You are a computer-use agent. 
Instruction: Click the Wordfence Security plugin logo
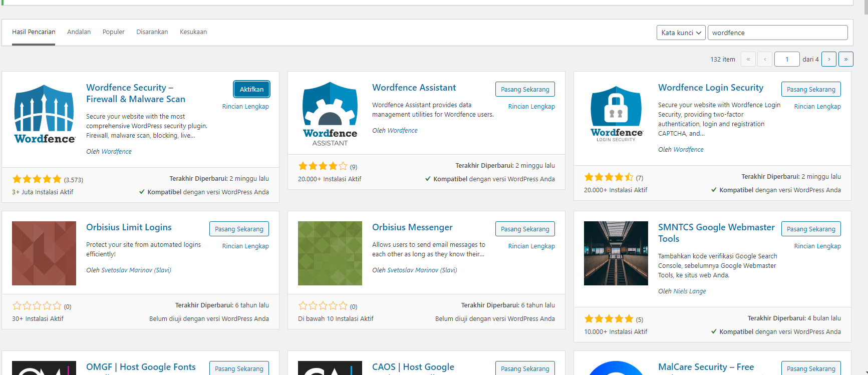[44, 114]
